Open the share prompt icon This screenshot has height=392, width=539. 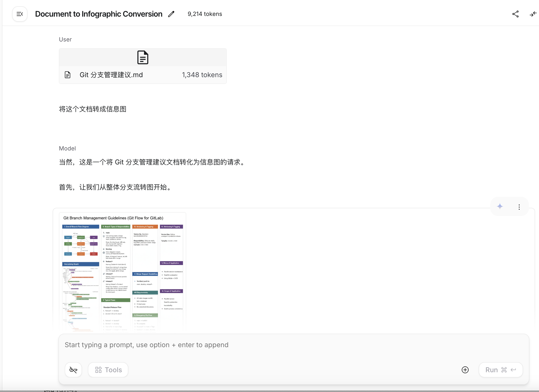coord(515,14)
